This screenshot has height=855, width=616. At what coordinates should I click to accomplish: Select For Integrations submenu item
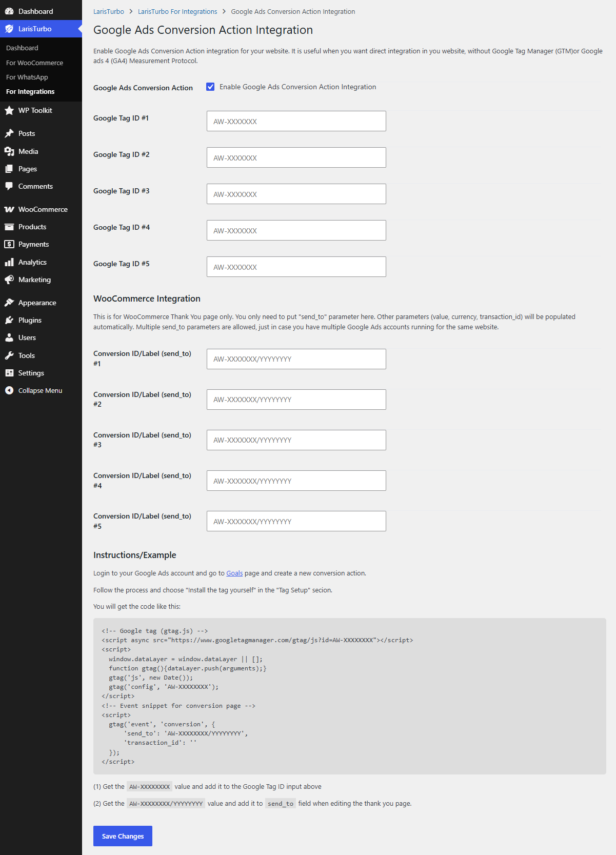pyautogui.click(x=30, y=91)
